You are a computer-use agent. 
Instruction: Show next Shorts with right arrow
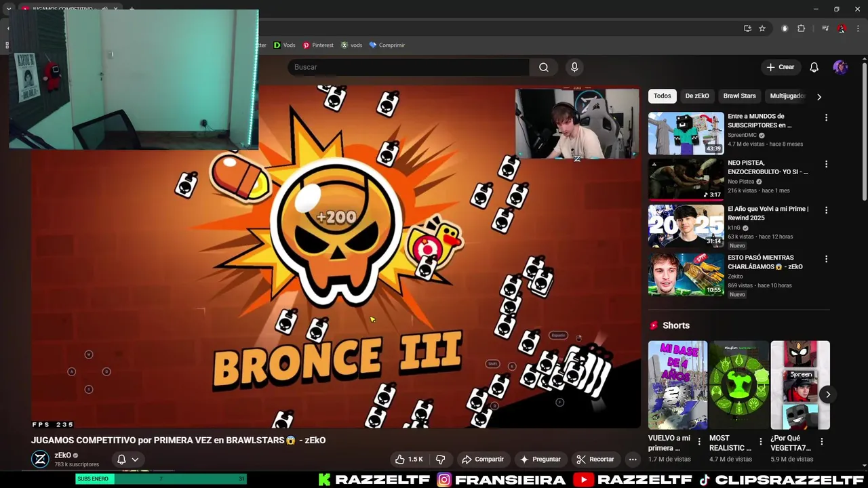click(827, 394)
